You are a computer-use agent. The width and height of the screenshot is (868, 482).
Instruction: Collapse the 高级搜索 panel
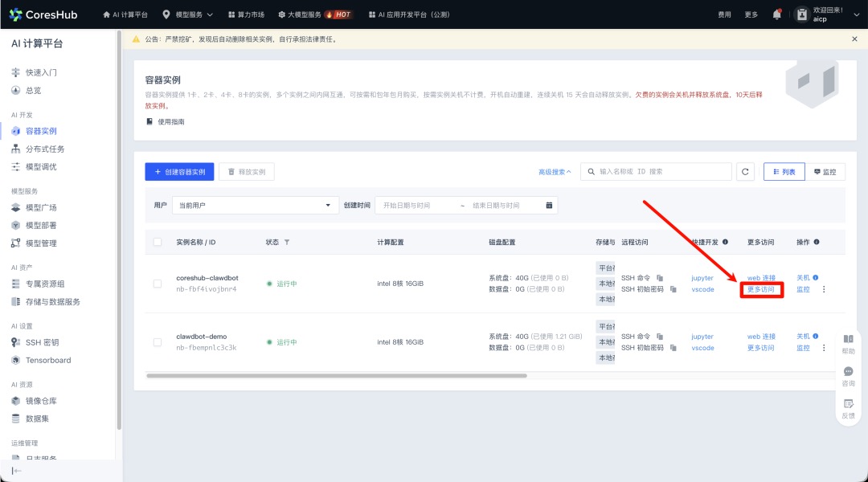pos(555,172)
